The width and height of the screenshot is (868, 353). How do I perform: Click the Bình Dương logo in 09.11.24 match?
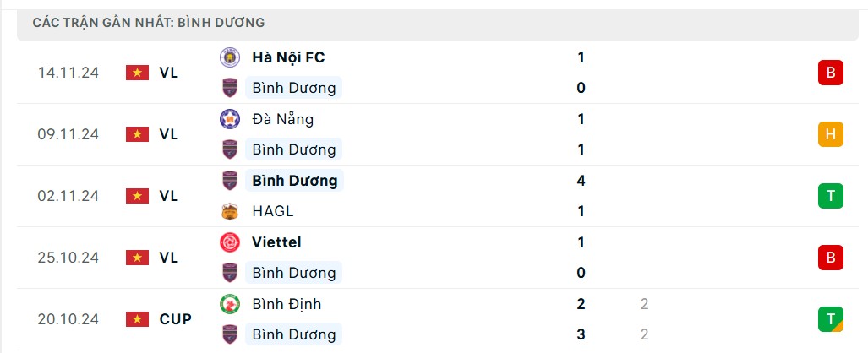pos(229,149)
